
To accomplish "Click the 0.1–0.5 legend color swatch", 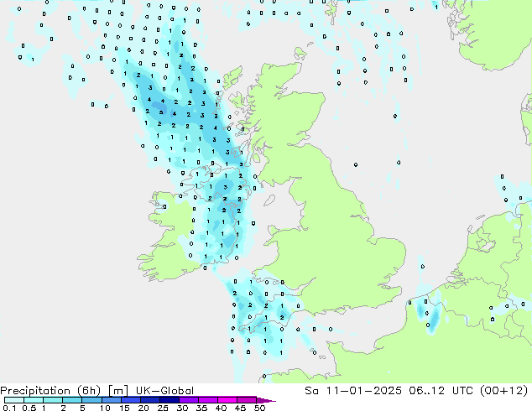I will (x=14, y=400).
